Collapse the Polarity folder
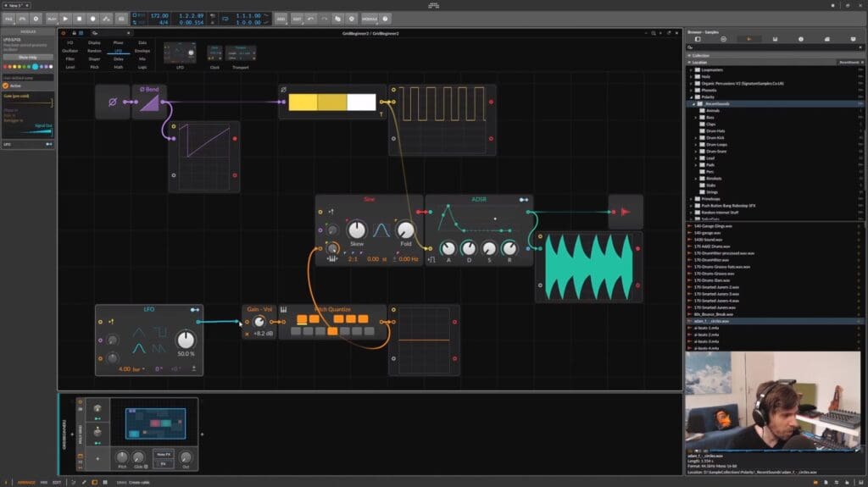The height and width of the screenshot is (487, 868). click(691, 97)
